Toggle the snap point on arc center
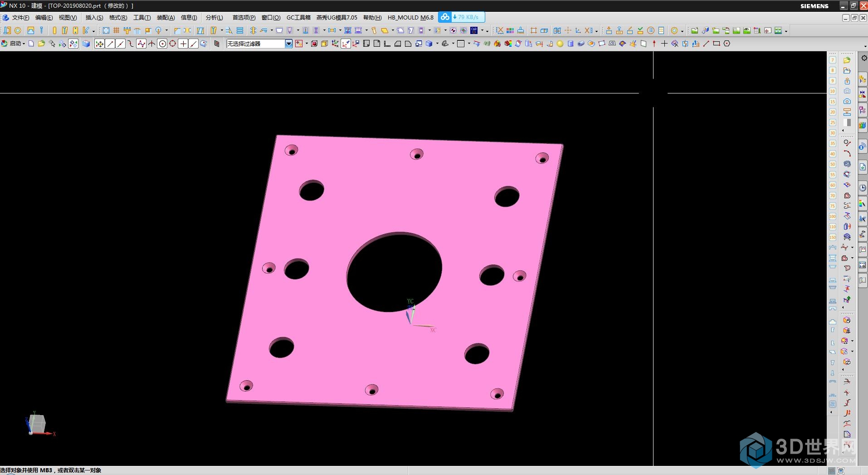This screenshot has width=868, height=475. pyautogui.click(x=162, y=44)
